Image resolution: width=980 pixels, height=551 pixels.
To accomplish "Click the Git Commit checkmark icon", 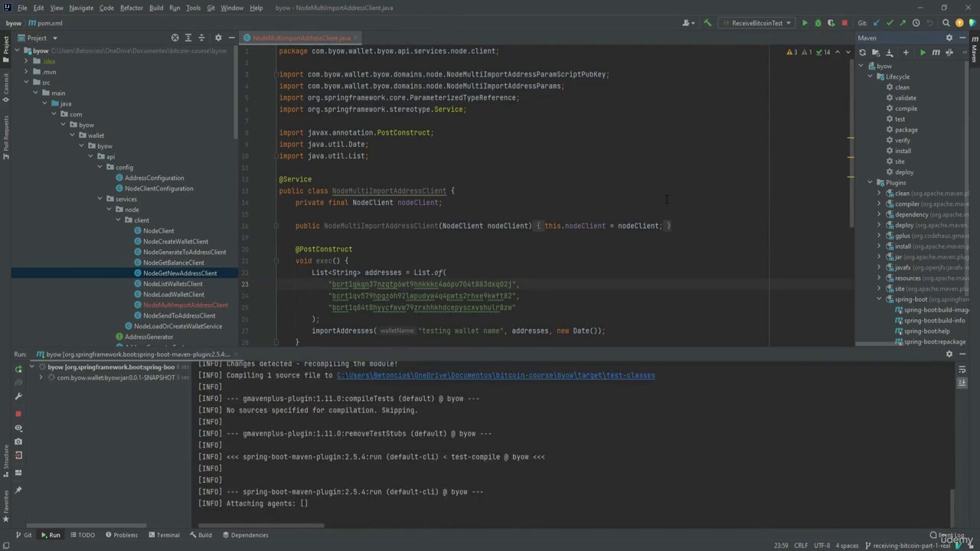I will (890, 23).
